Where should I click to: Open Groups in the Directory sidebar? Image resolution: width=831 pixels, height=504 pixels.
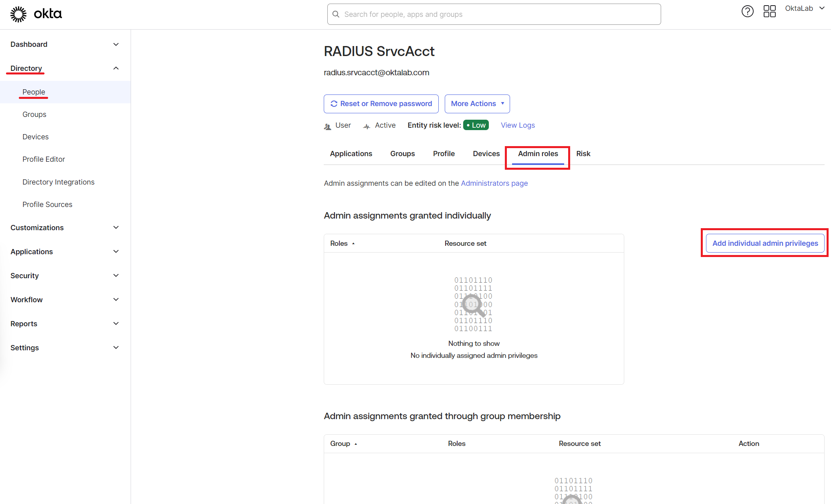[x=34, y=114]
